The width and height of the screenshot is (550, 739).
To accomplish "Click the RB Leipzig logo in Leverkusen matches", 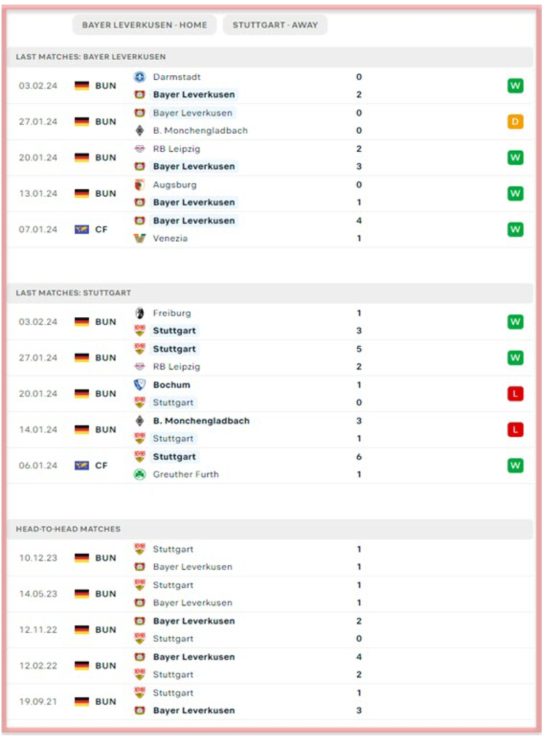I will click(x=140, y=149).
